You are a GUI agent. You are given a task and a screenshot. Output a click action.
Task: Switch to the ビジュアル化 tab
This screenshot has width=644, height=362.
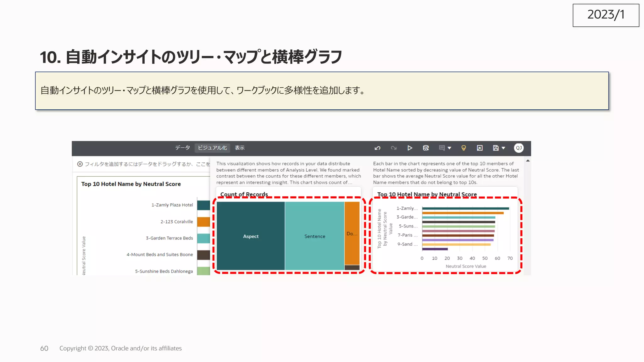pyautogui.click(x=212, y=148)
